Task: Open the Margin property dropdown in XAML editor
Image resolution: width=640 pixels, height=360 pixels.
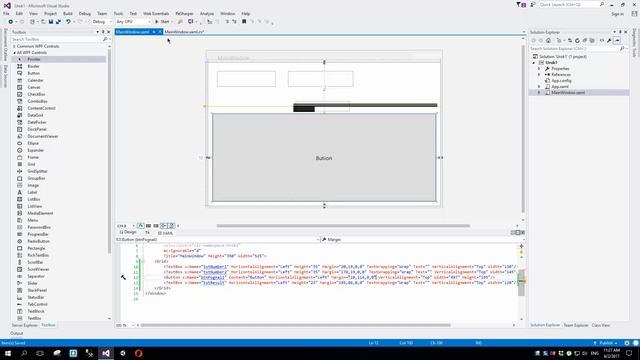Action: [x=422, y=240]
